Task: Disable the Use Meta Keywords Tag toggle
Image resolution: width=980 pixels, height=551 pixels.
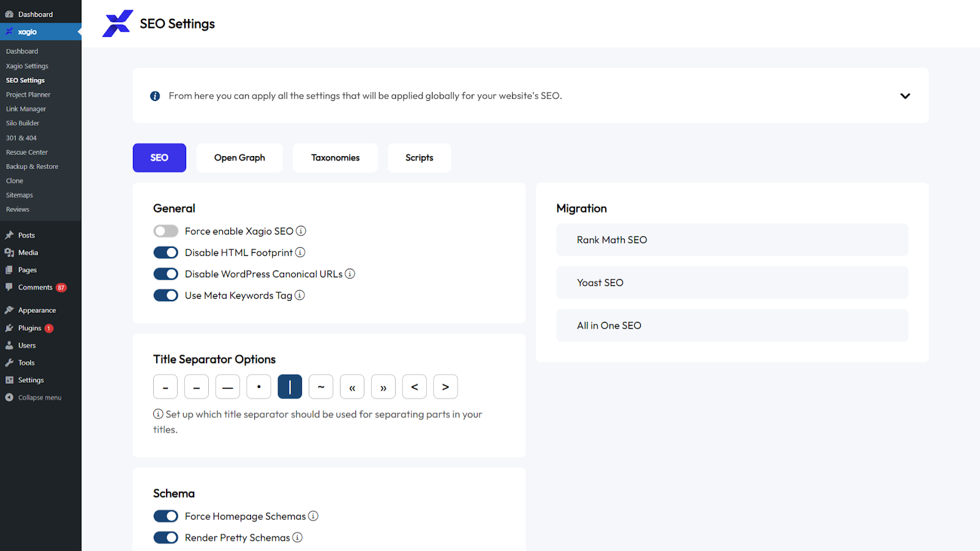Action: 165,295
